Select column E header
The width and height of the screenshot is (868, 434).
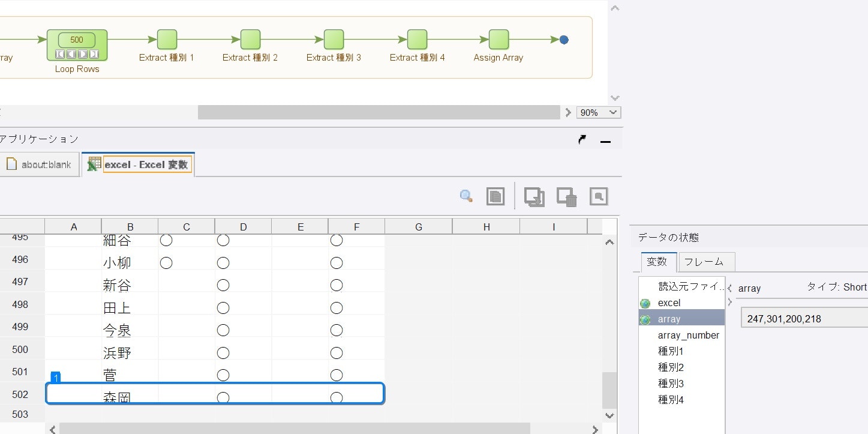[300, 226]
